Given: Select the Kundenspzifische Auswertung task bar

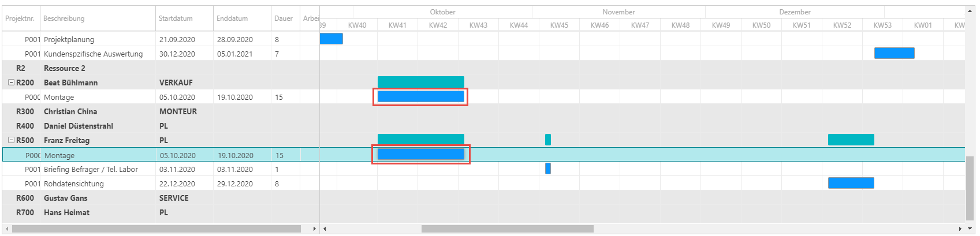Looking at the screenshot, I should [895, 53].
